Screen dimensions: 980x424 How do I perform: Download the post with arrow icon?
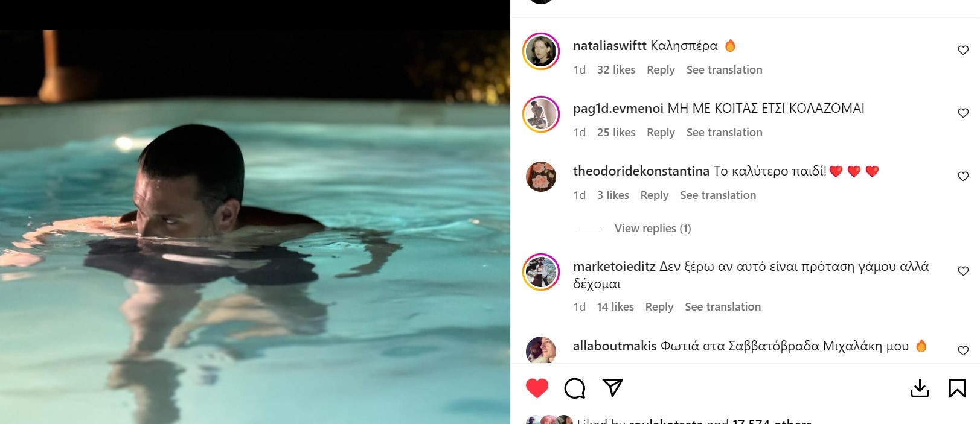919,388
